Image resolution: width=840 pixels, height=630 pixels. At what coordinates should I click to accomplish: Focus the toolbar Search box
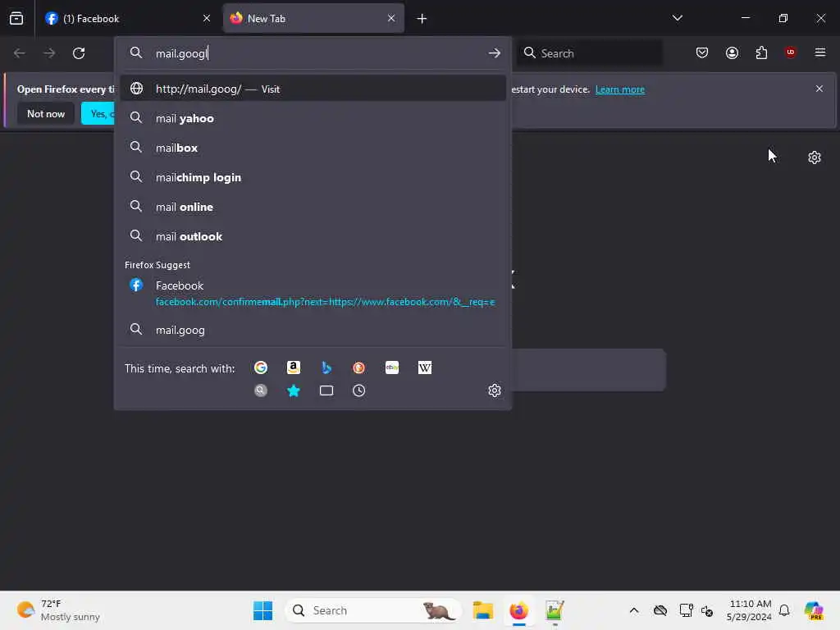[x=591, y=53]
